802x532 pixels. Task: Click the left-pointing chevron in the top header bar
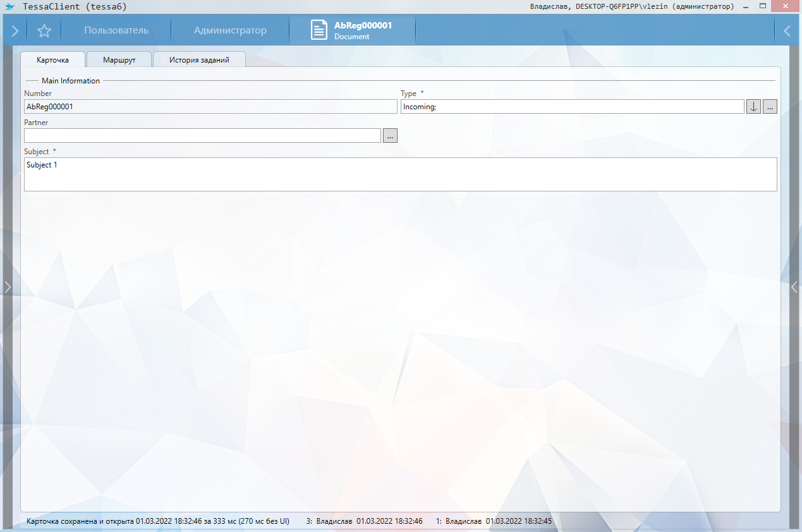point(787,30)
